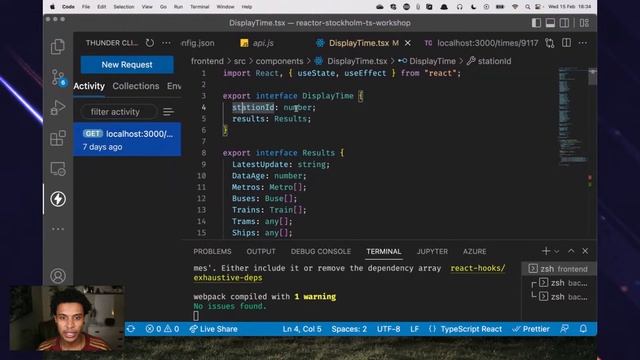
Task: Toggle the bottom panel layout icon
Action: pos(550,23)
